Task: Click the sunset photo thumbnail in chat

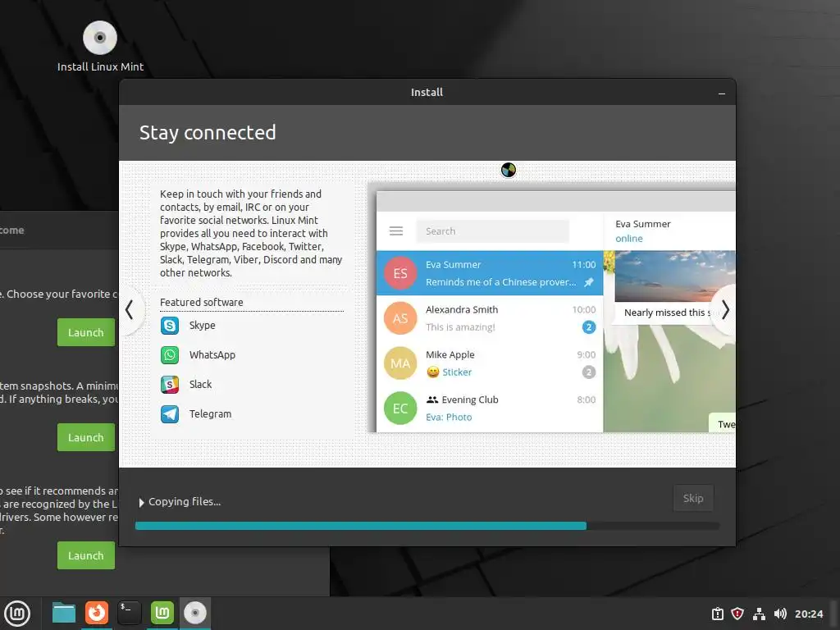Action: pos(675,276)
